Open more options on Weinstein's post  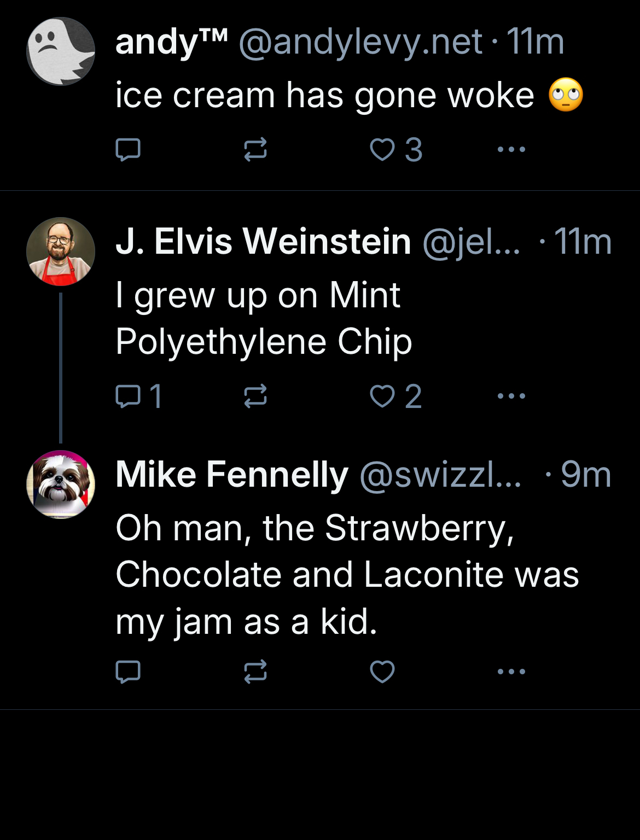[511, 396]
